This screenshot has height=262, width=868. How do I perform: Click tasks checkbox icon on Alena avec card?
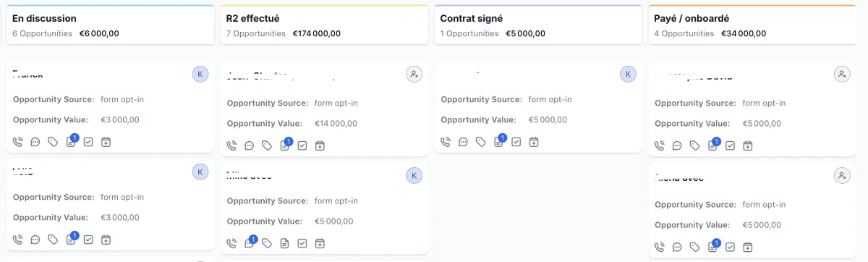[x=731, y=247]
